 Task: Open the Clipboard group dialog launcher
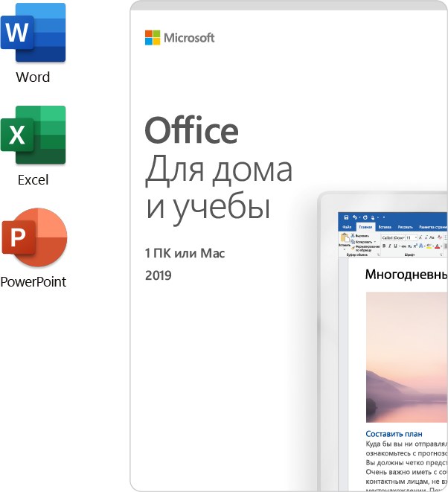point(378,255)
